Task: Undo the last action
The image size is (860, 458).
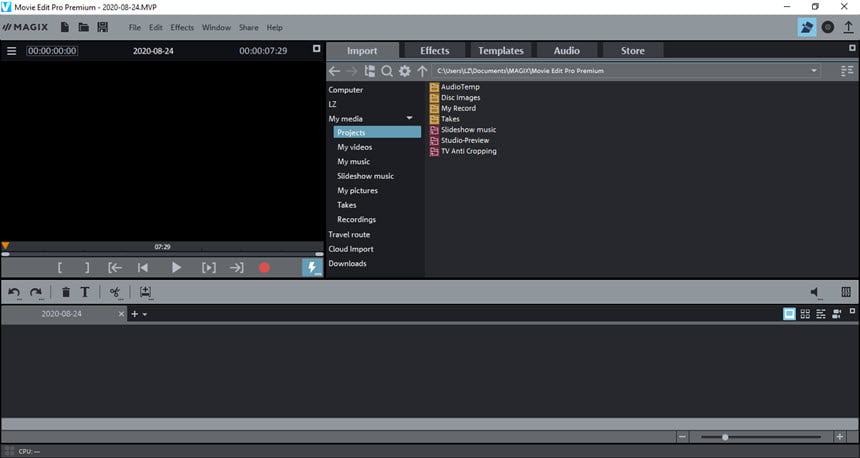Action: 14,292
